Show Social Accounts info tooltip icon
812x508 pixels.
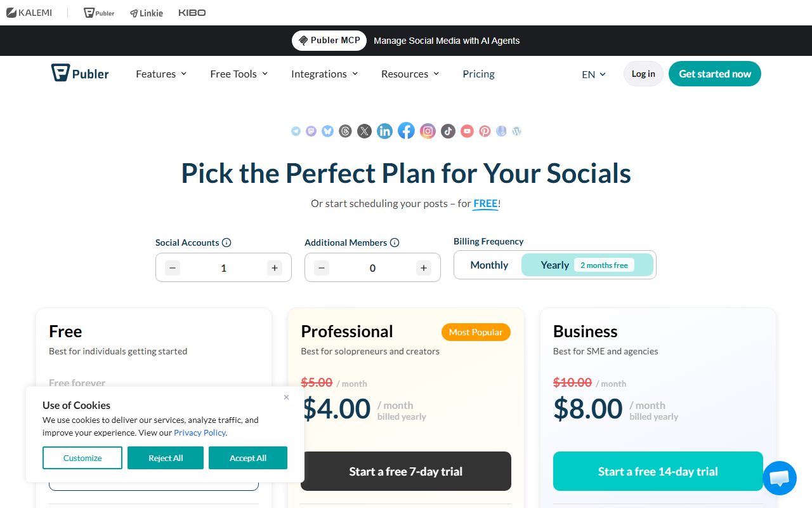coord(226,243)
